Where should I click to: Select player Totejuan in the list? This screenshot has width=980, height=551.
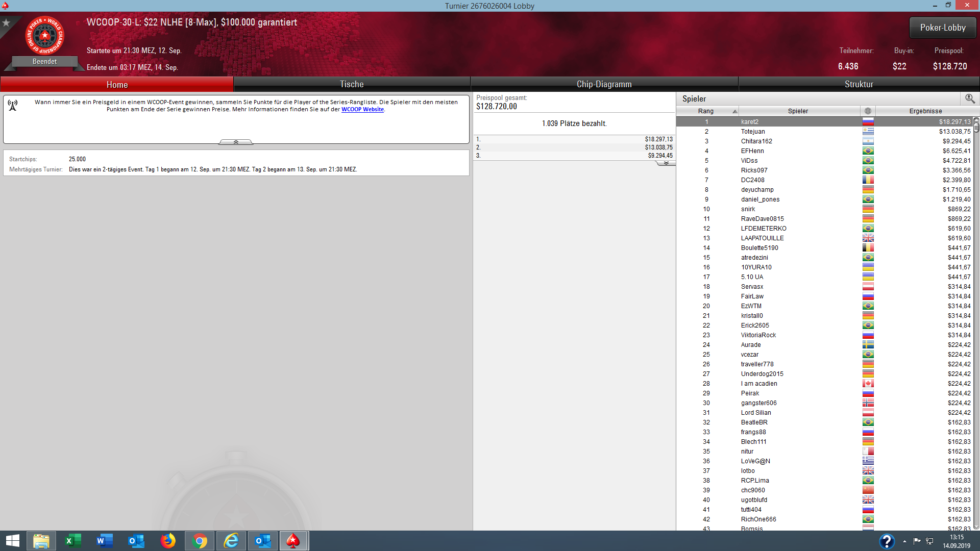click(753, 132)
